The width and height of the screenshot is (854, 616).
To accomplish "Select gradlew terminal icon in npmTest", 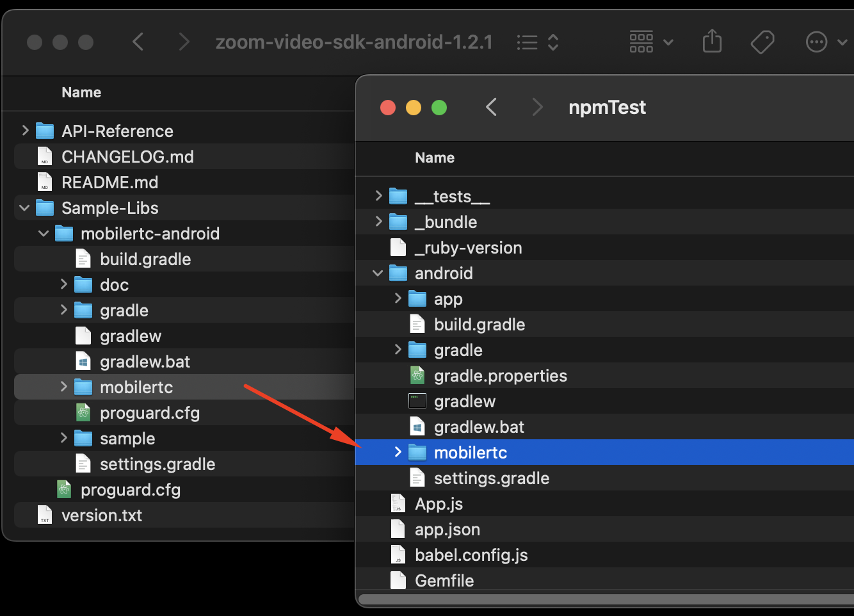I will pyautogui.click(x=417, y=401).
